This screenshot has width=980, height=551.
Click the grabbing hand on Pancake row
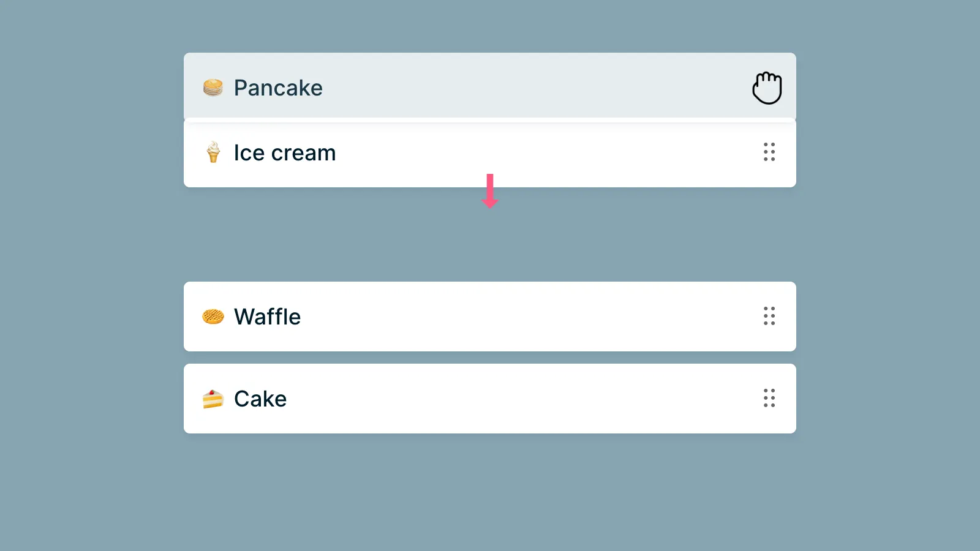767,88
